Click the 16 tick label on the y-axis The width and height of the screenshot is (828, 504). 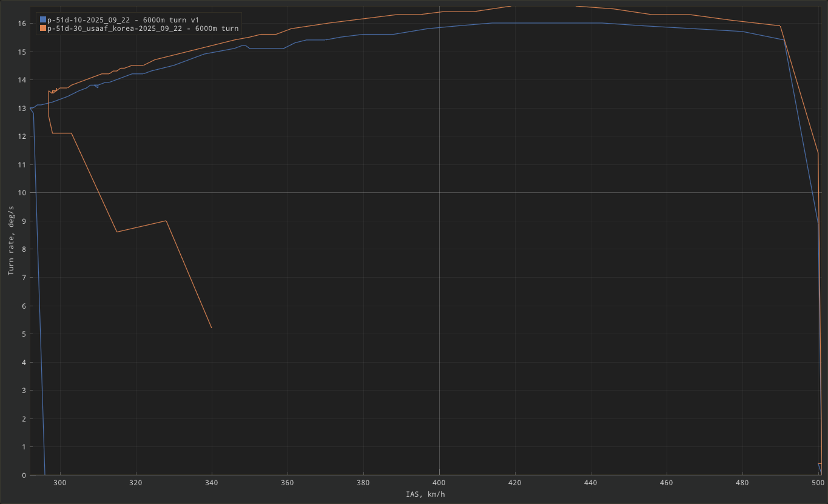coord(21,24)
